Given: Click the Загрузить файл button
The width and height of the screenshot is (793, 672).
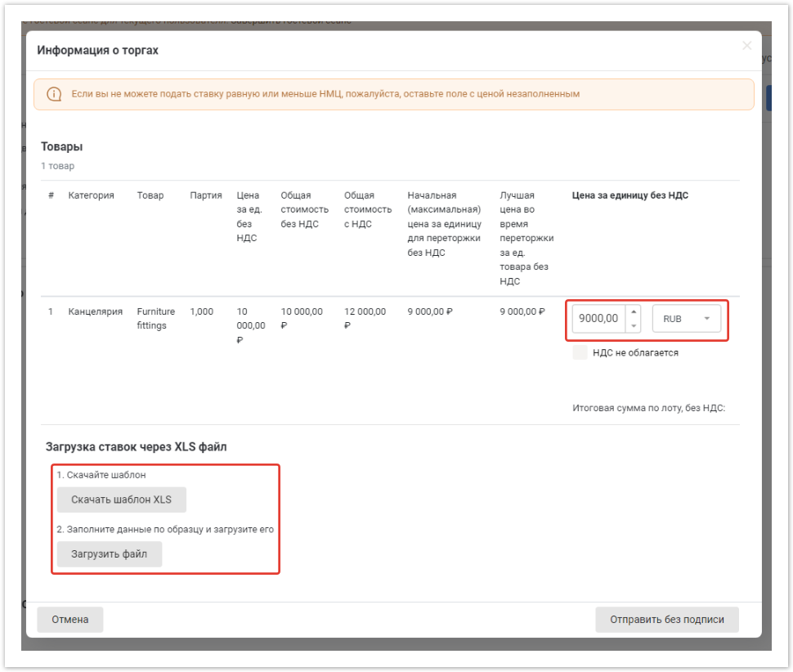Looking at the screenshot, I should pyautogui.click(x=110, y=554).
